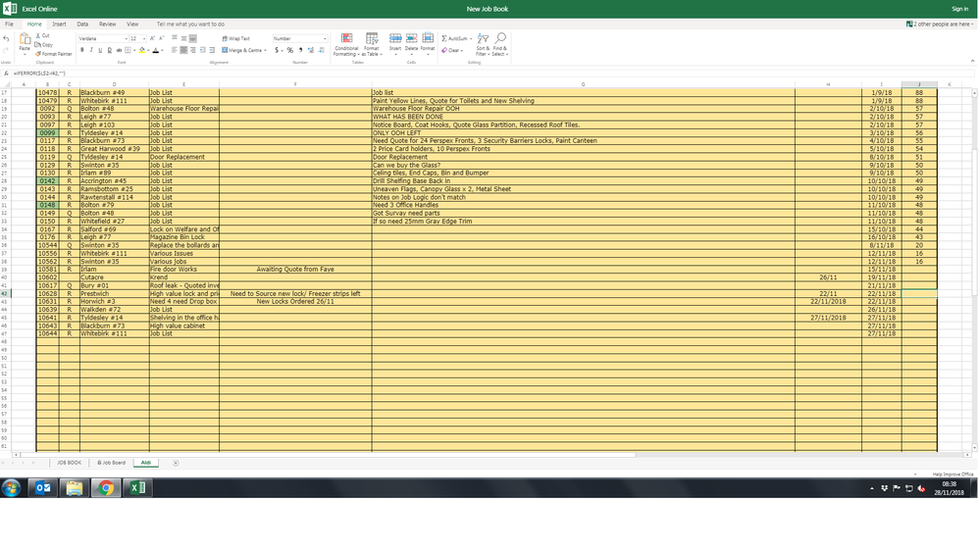Open the File menu

[10, 24]
